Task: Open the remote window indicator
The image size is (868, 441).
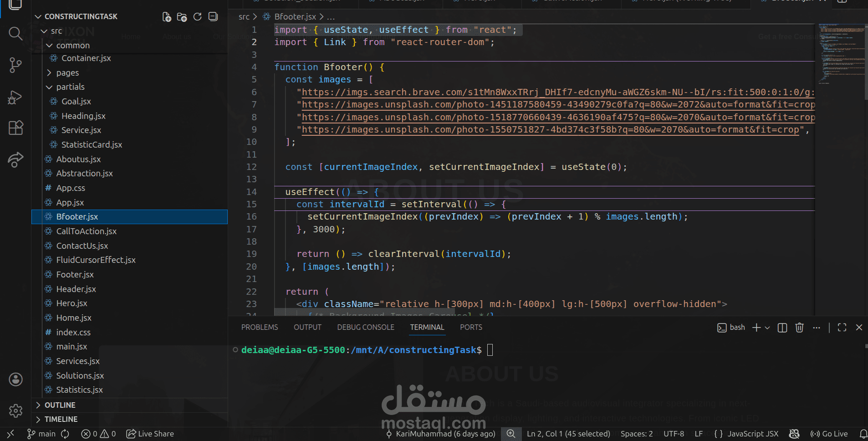Action: click(10, 434)
